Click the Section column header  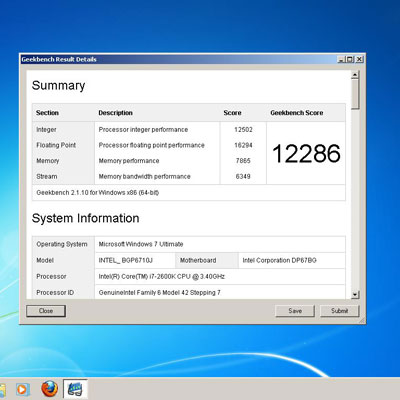pos(47,113)
